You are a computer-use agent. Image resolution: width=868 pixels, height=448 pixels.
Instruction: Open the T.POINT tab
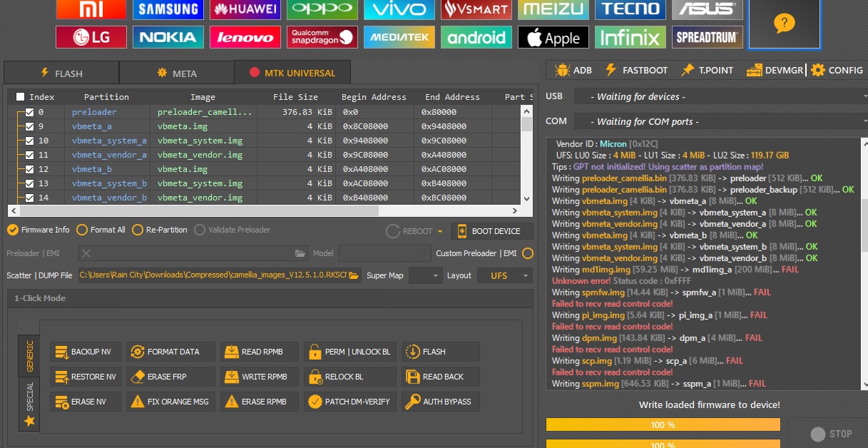(708, 70)
